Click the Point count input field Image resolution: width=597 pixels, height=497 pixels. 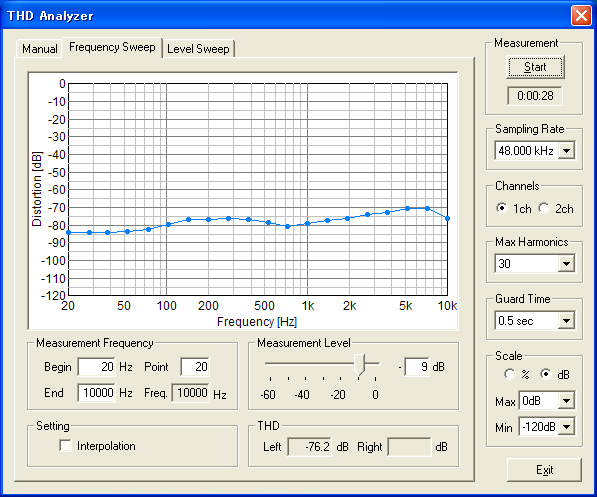195,367
